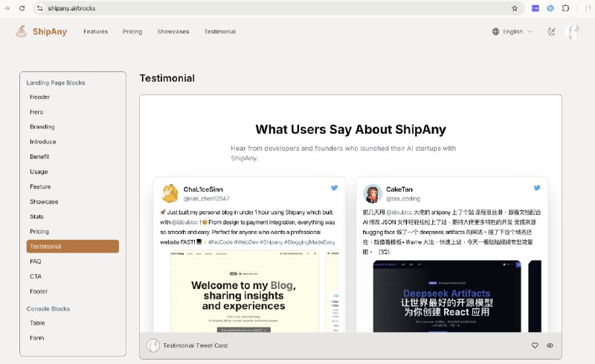Open the Welcome to my Blog screenshot

pos(245,292)
